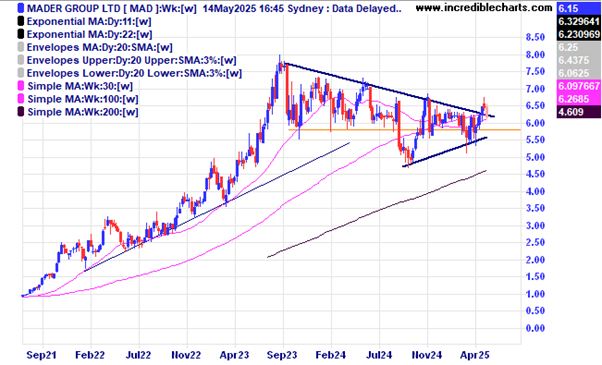Click the grey swatch beside Envelopes Upper

pos(21,60)
